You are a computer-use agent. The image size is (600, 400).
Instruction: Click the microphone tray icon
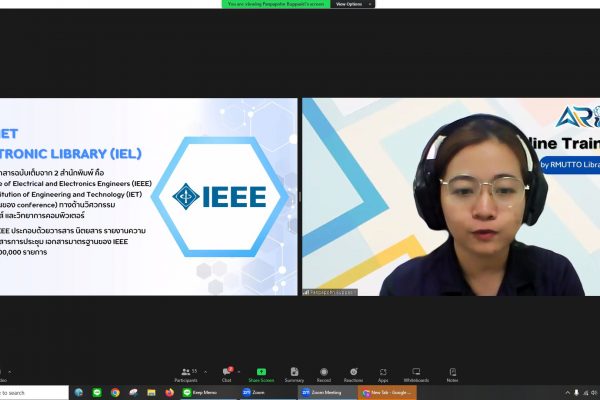(x=576, y=393)
